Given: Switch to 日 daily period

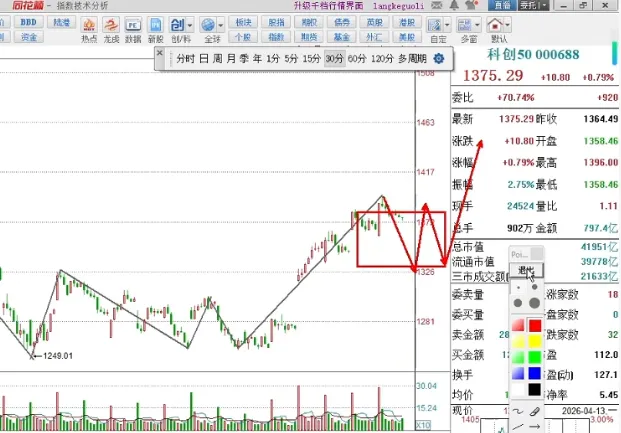Looking at the screenshot, I should coord(204,59).
